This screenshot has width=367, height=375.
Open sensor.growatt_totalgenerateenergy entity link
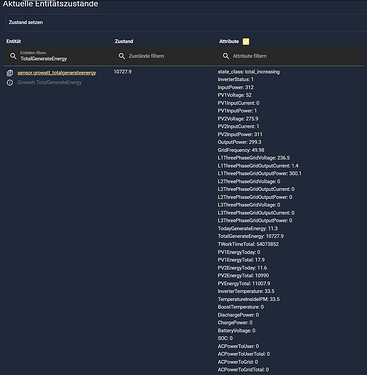pyautogui.click(x=57, y=73)
